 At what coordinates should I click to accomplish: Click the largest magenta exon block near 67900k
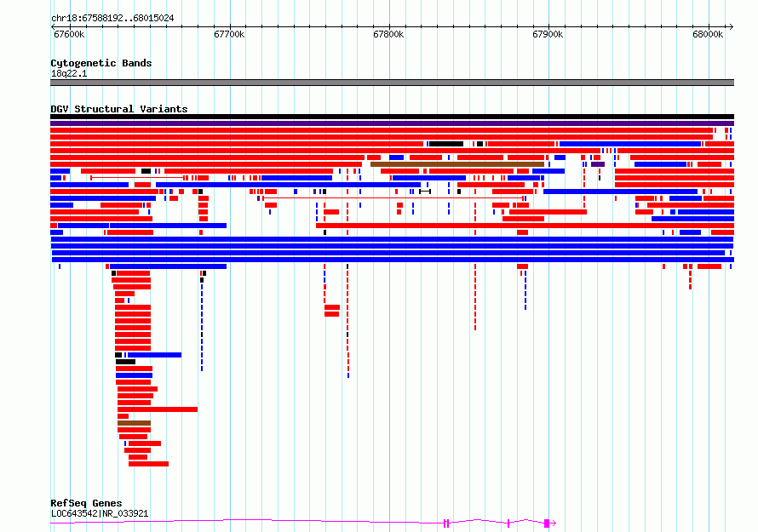tap(546, 523)
